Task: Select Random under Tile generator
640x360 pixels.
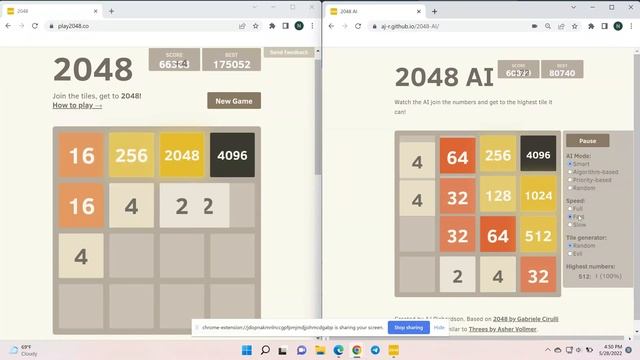Action: tap(570, 246)
